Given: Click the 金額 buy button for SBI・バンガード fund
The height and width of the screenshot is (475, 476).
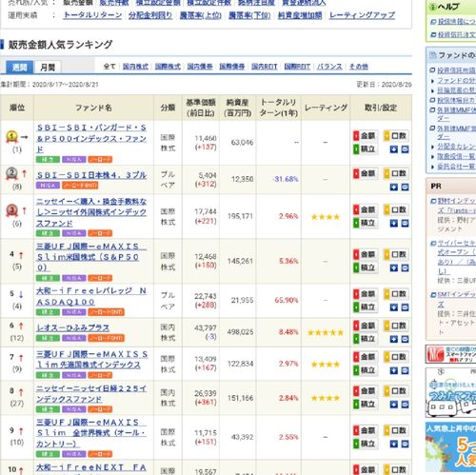Looking at the screenshot, I should click(365, 136).
